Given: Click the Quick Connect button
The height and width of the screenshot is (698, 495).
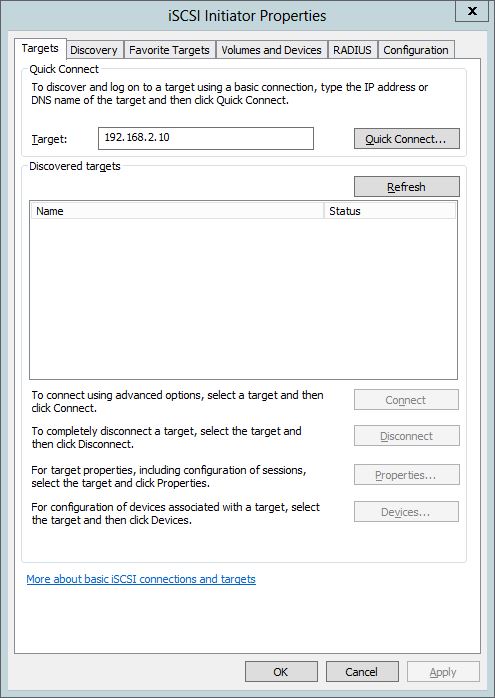Looking at the screenshot, I should click(x=406, y=139).
